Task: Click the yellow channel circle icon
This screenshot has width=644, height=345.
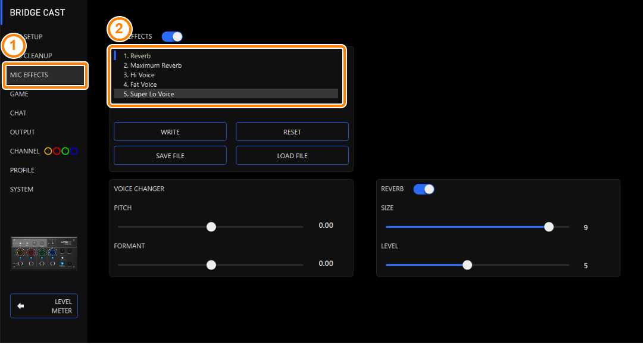Action: click(x=48, y=151)
